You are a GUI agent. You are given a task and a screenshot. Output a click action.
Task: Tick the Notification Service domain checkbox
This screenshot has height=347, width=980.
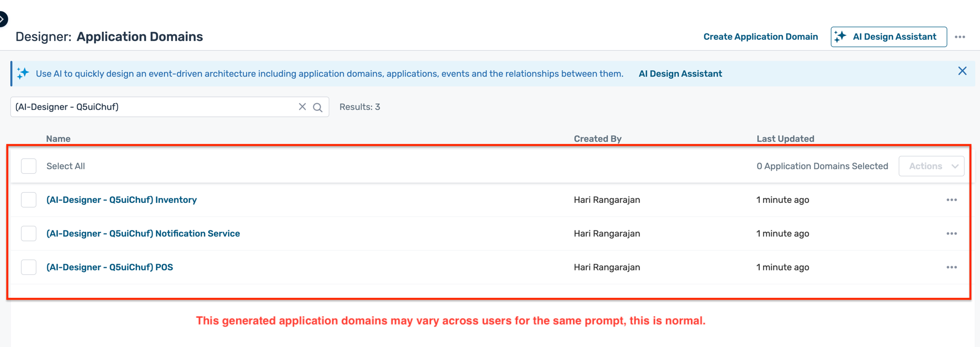tap(29, 234)
